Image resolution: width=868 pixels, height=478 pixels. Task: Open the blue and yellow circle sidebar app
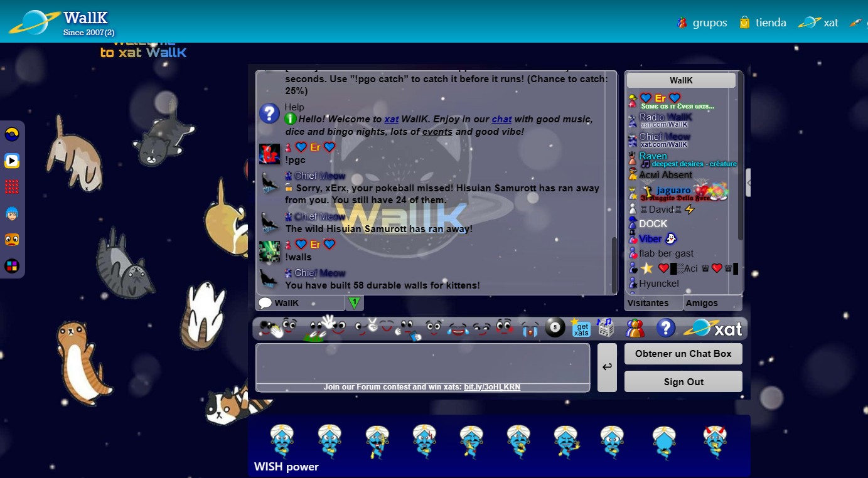pyautogui.click(x=12, y=134)
